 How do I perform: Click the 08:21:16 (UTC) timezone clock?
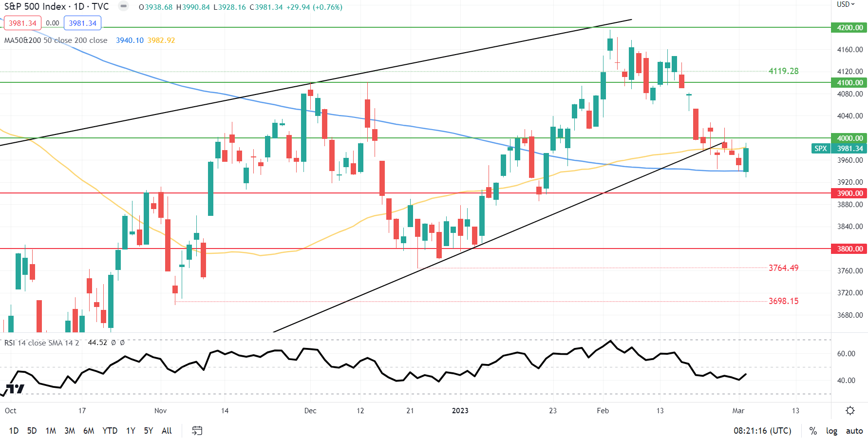pyautogui.click(x=762, y=431)
